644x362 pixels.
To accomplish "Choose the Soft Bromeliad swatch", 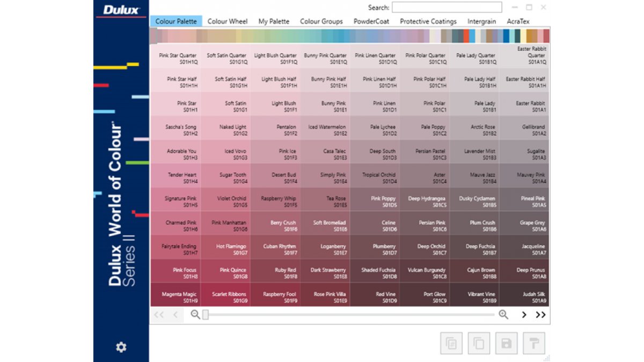I will pyautogui.click(x=325, y=223).
